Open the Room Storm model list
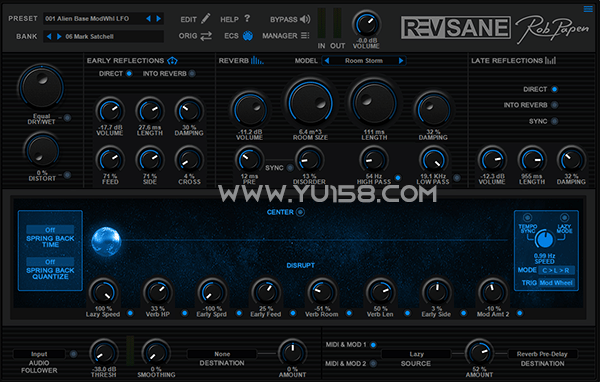 click(x=364, y=60)
